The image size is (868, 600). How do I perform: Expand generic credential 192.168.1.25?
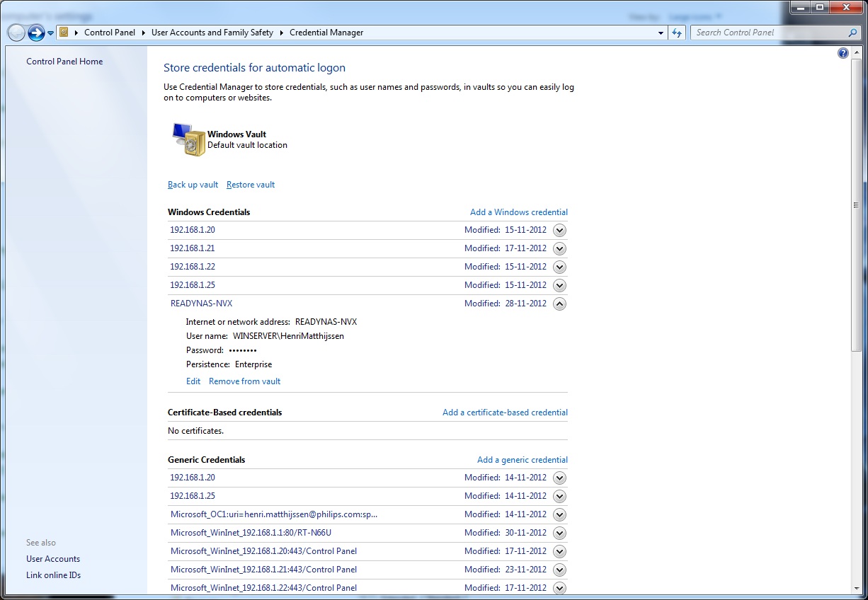[x=559, y=496]
